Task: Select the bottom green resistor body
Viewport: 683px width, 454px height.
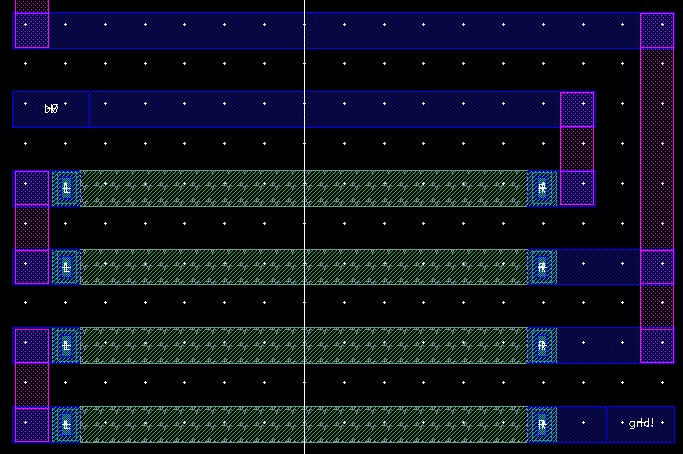Action: pyautogui.click(x=304, y=424)
